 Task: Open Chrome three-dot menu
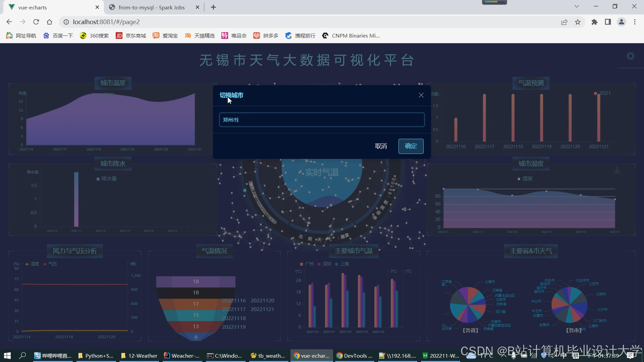(635, 22)
